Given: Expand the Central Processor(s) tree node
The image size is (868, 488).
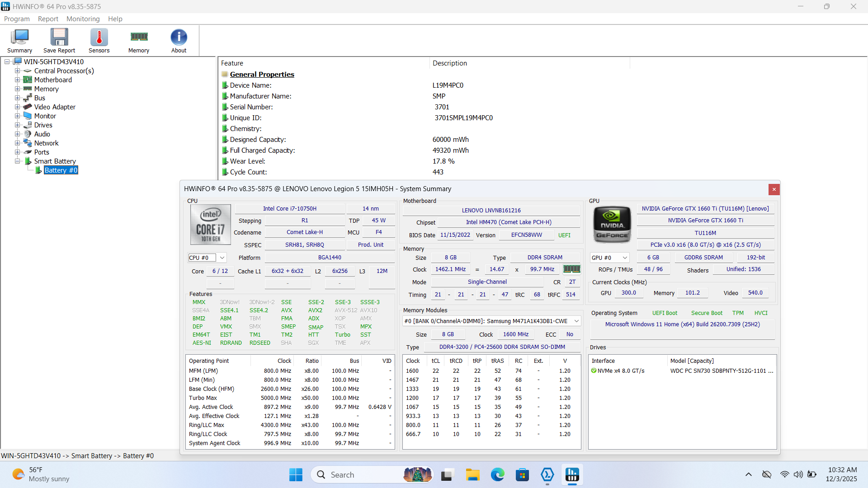Looking at the screenshot, I should (x=17, y=71).
